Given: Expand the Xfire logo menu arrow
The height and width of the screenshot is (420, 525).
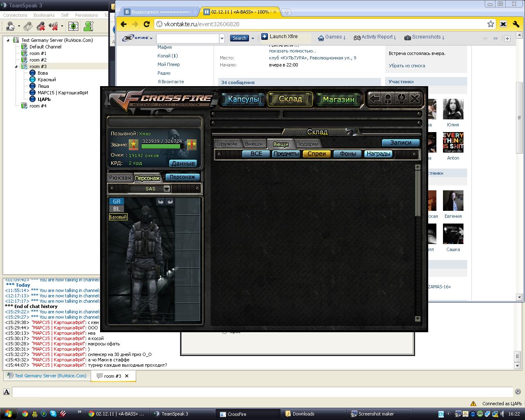Looking at the screenshot, I should (151, 38).
